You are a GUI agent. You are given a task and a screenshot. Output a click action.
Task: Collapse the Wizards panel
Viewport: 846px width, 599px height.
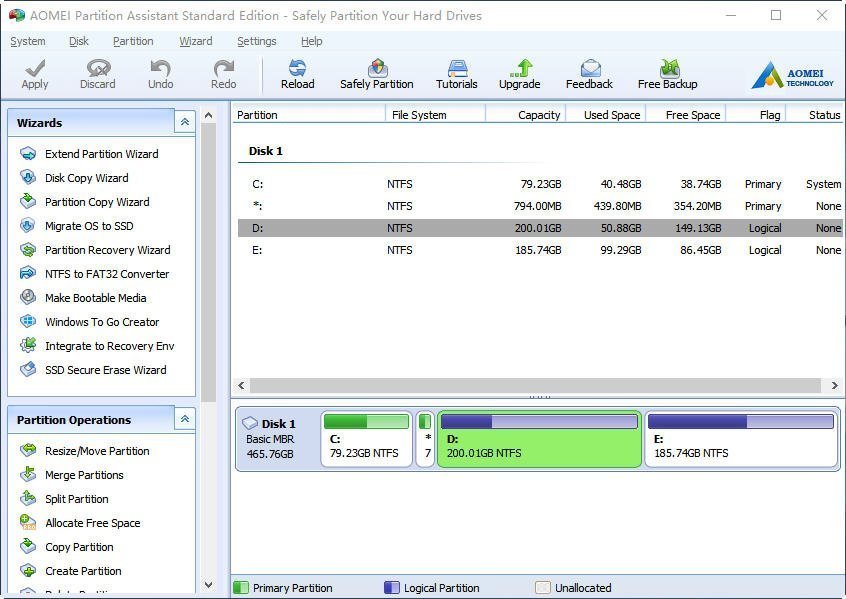(185, 122)
